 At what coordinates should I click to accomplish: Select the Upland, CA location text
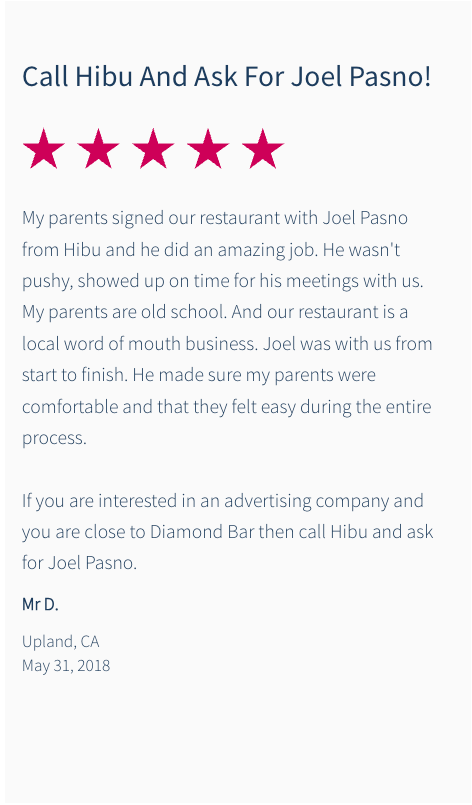coord(61,641)
